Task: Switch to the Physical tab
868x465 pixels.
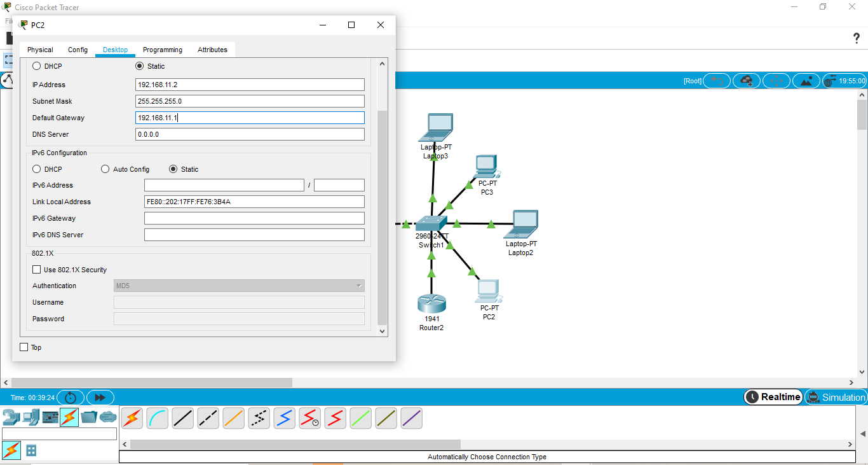Action: pos(40,50)
